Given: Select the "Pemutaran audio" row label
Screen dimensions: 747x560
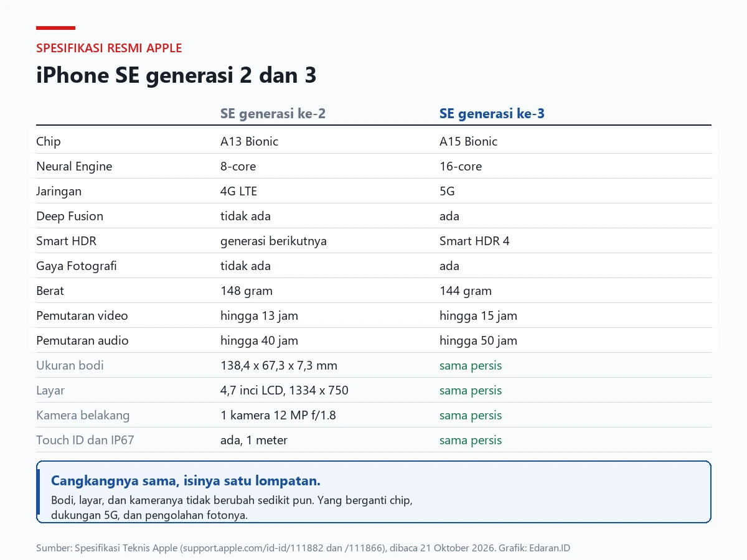Looking at the screenshot, I should click(82, 340).
